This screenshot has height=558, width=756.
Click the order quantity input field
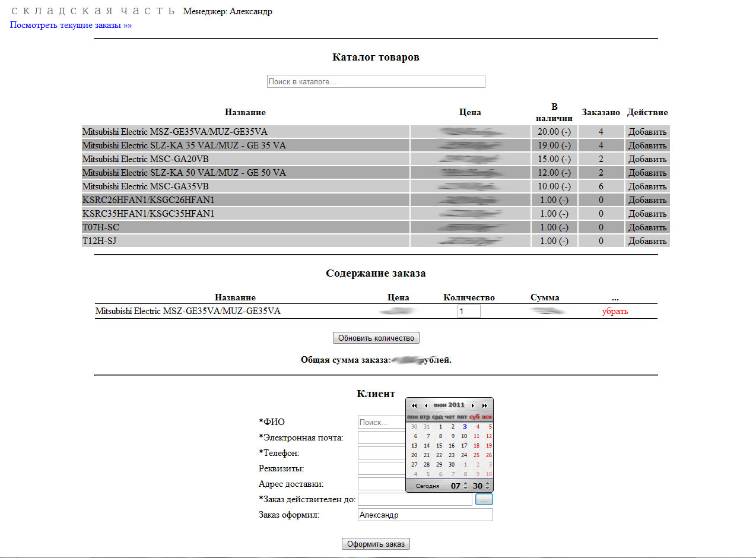click(469, 311)
